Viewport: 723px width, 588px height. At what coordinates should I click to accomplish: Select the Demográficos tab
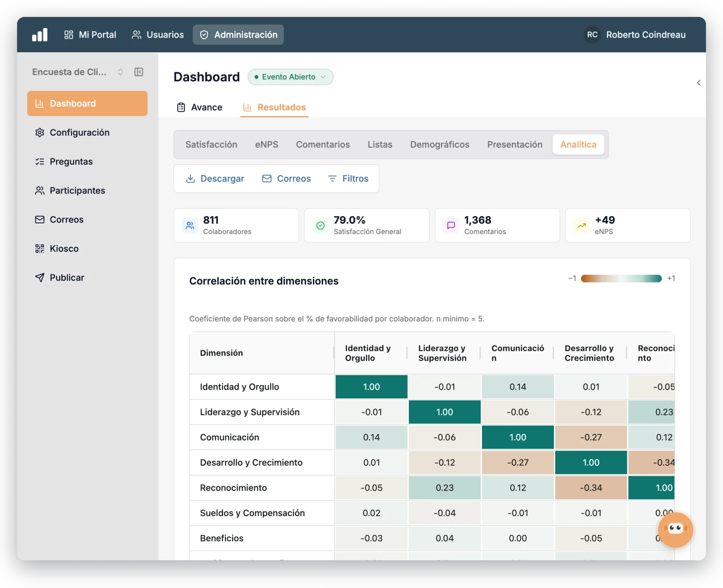pyautogui.click(x=439, y=145)
